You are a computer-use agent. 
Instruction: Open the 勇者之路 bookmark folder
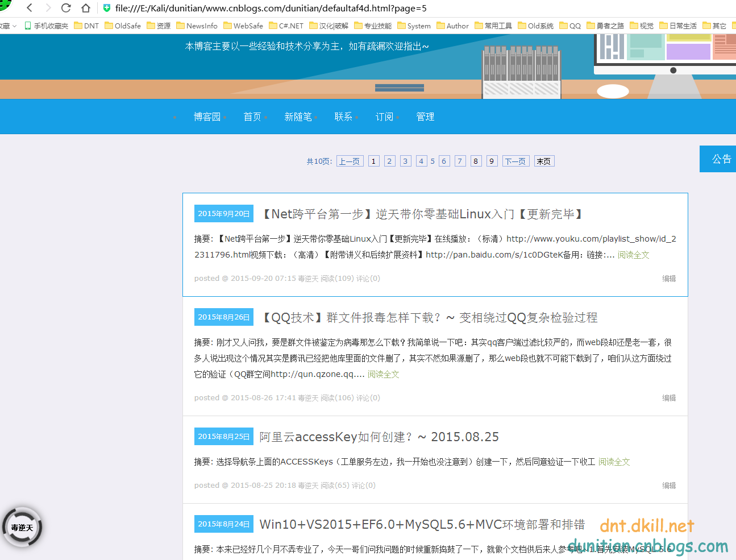click(x=605, y=26)
